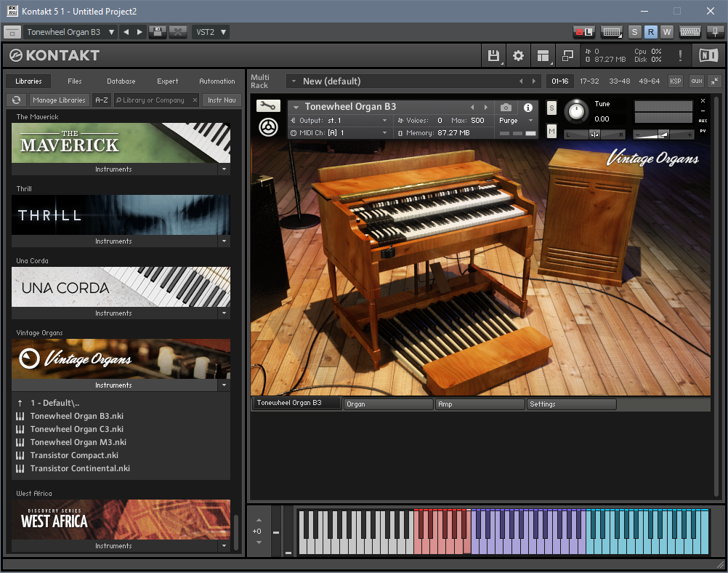Mute the Tonewheel Organ B3 instrument
This screenshot has height=573, width=728.
tap(551, 131)
